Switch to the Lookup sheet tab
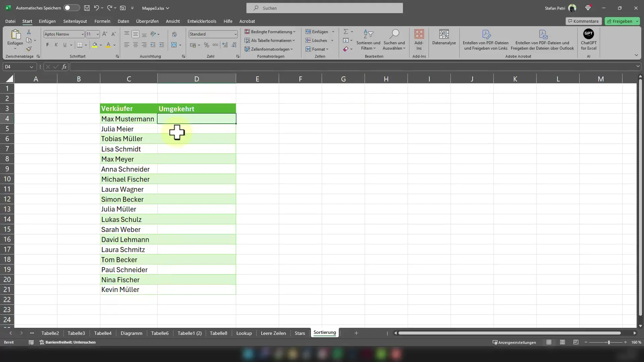 (x=244, y=333)
